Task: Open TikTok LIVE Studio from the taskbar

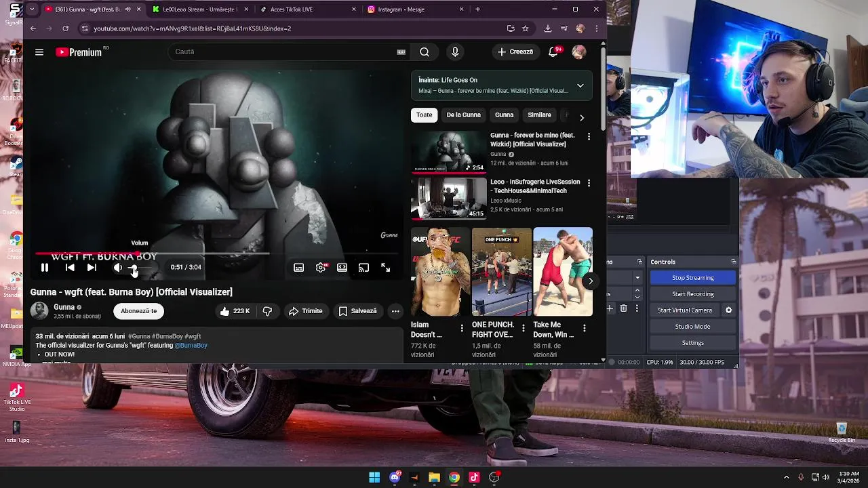Action: click(474, 477)
